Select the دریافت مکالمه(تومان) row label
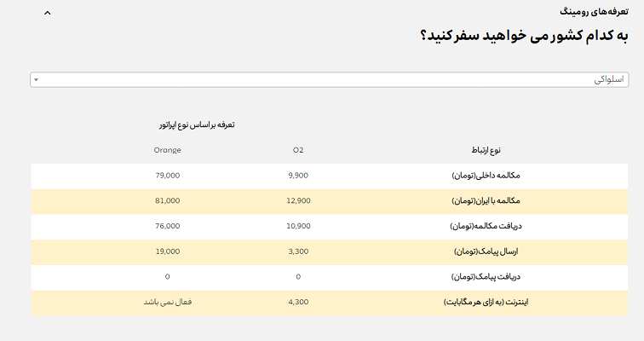This screenshot has width=644, height=341. tap(486, 226)
